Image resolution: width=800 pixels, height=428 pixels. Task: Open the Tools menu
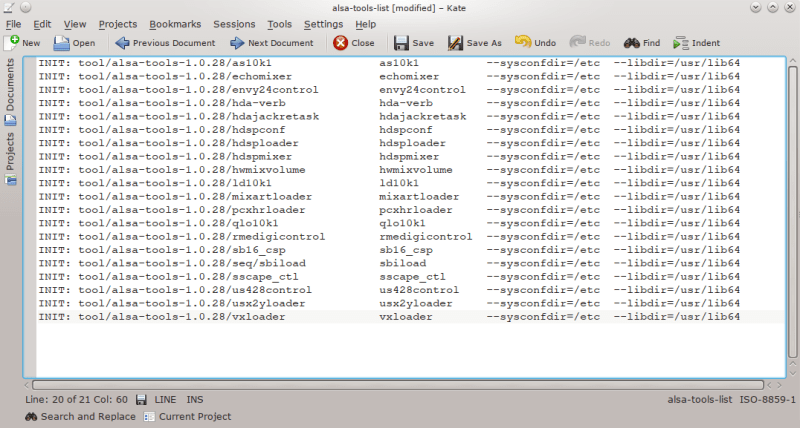coord(280,24)
